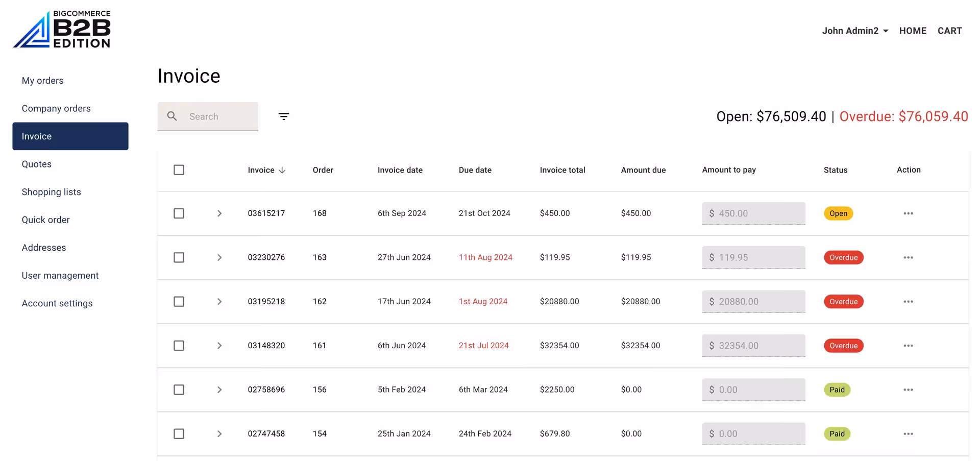The image size is (980, 461).
Task: Click the BigCommerce B2B Edition logo
Action: [62, 29]
